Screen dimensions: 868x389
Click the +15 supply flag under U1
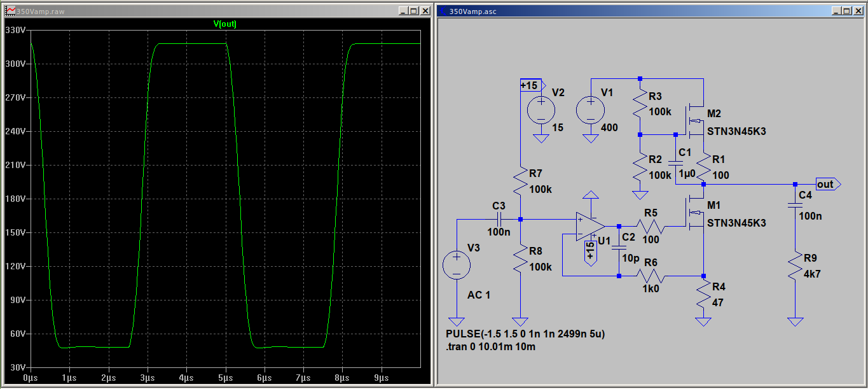[591, 252]
